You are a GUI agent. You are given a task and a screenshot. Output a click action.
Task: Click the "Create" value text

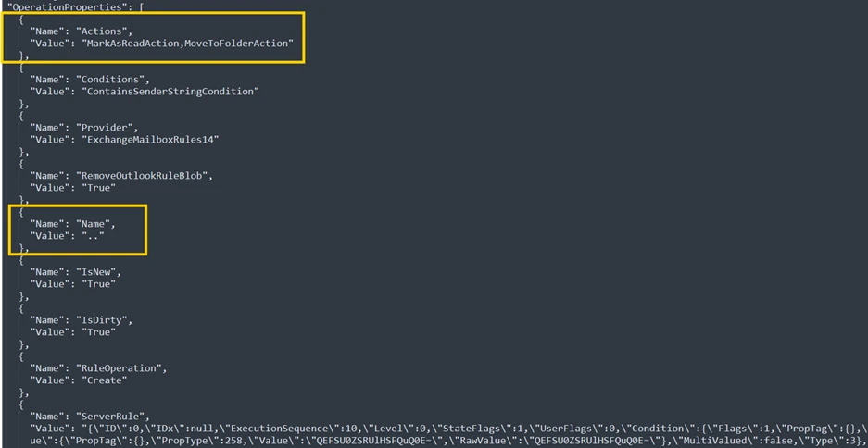pyautogui.click(x=104, y=380)
